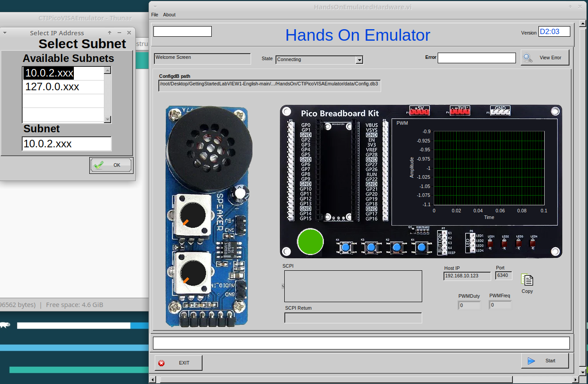The width and height of the screenshot is (588, 384).
Task: Click the Thunar progress bar at bottom
Action: tap(83, 326)
